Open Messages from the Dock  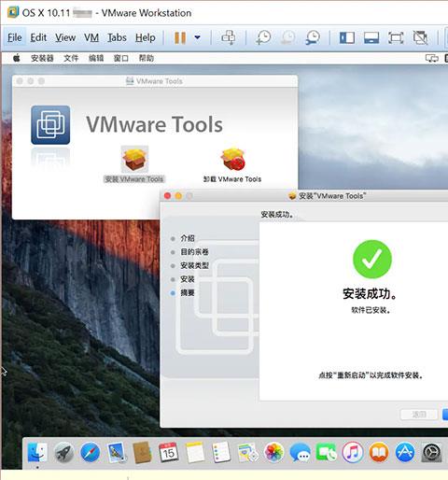[x=300, y=452]
